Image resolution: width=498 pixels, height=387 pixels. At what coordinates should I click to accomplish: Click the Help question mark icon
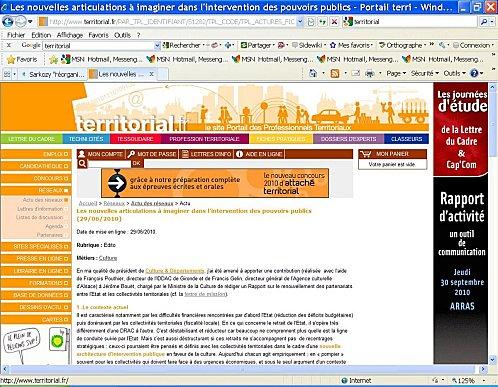click(x=474, y=73)
